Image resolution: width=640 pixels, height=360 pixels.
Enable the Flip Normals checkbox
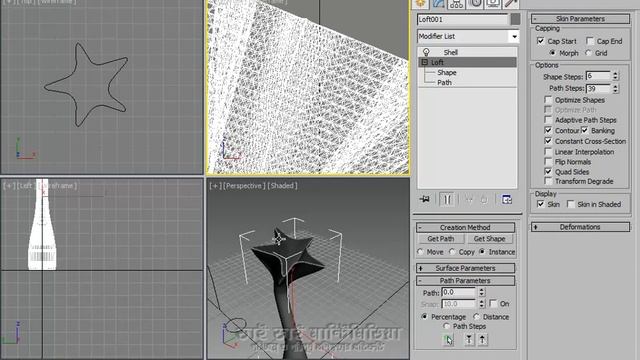[548, 162]
